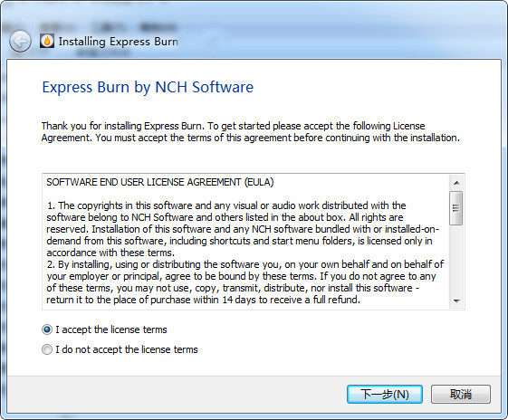This screenshot has height=420, width=508.
Task: Choose the "I do not accept" radio button
Action: click(47, 349)
